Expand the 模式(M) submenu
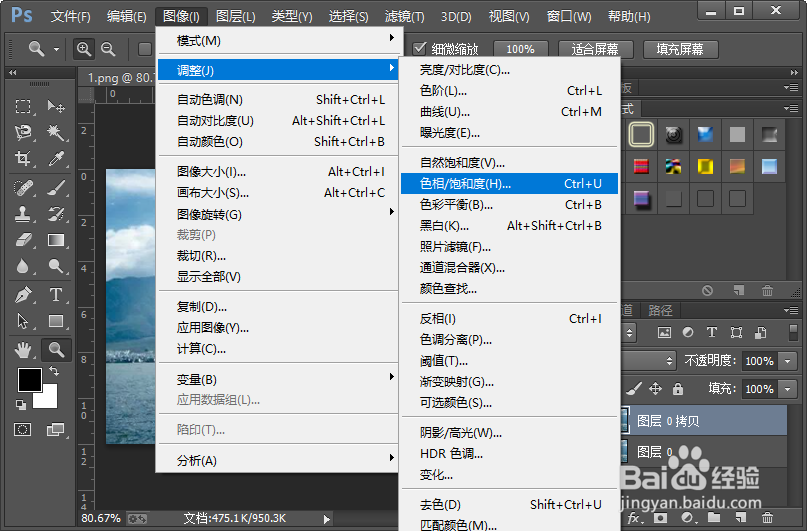Screen dimensions: 807x531 [278, 40]
